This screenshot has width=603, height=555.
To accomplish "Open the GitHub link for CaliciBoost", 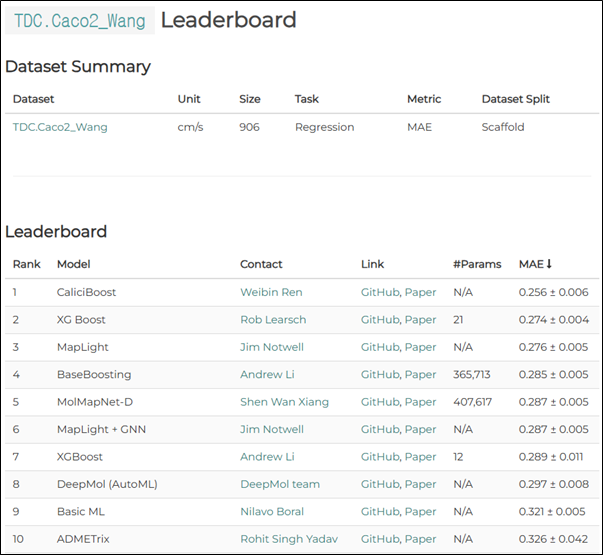I will 379,292.
